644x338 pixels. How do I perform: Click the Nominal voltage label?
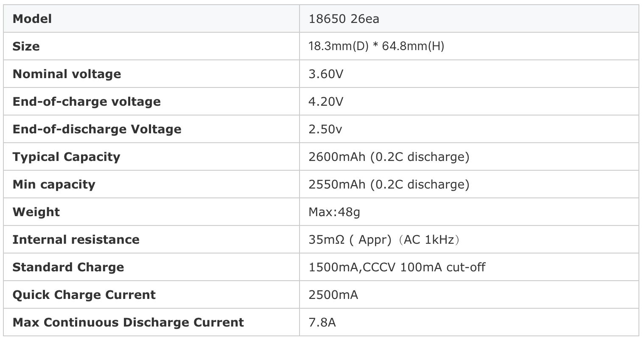(67, 74)
